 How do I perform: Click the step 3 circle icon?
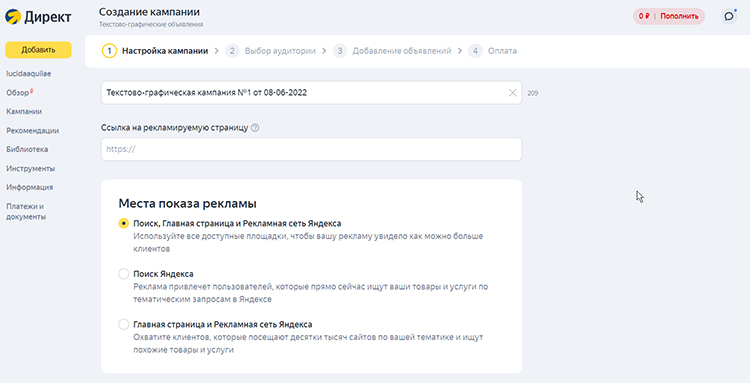340,51
